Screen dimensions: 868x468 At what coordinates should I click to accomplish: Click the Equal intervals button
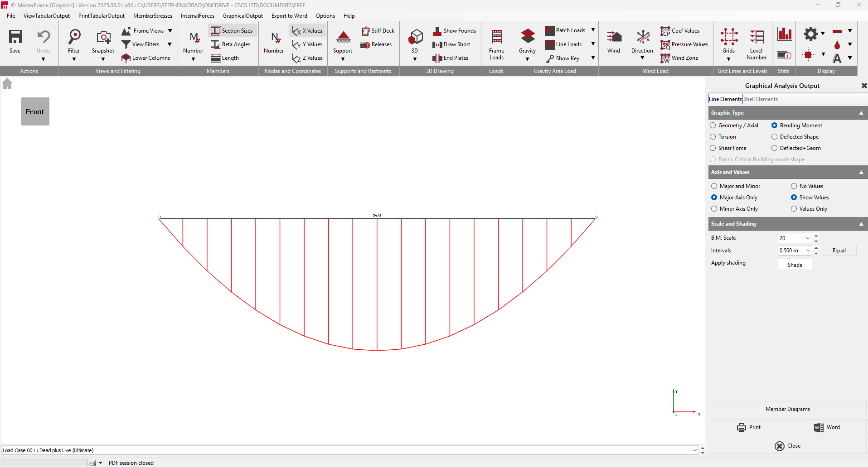point(839,251)
